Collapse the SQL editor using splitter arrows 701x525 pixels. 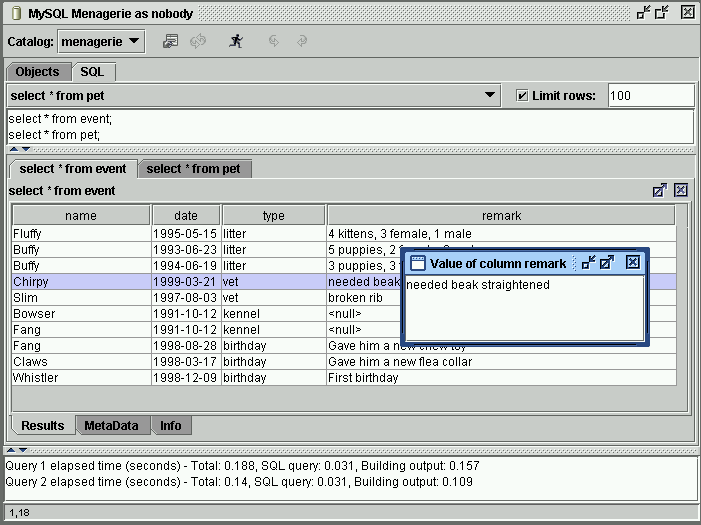coord(14,149)
